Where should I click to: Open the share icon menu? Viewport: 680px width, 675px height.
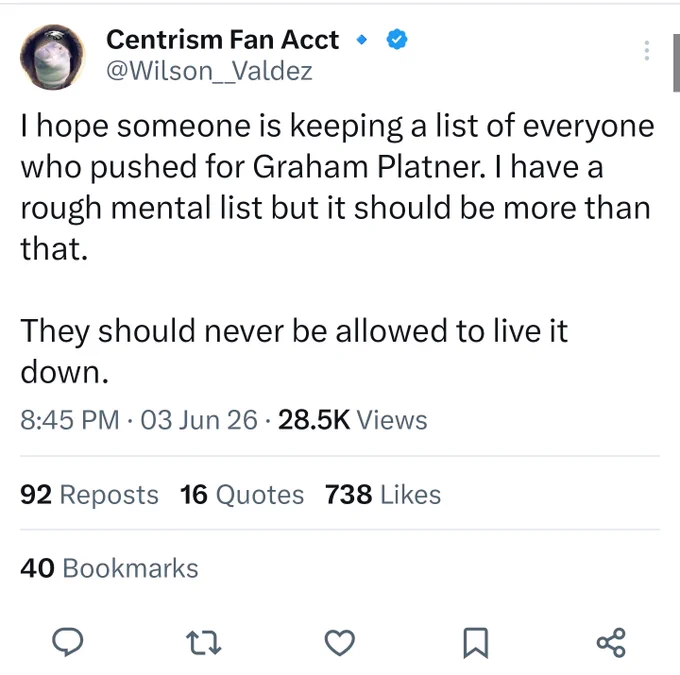[611, 642]
